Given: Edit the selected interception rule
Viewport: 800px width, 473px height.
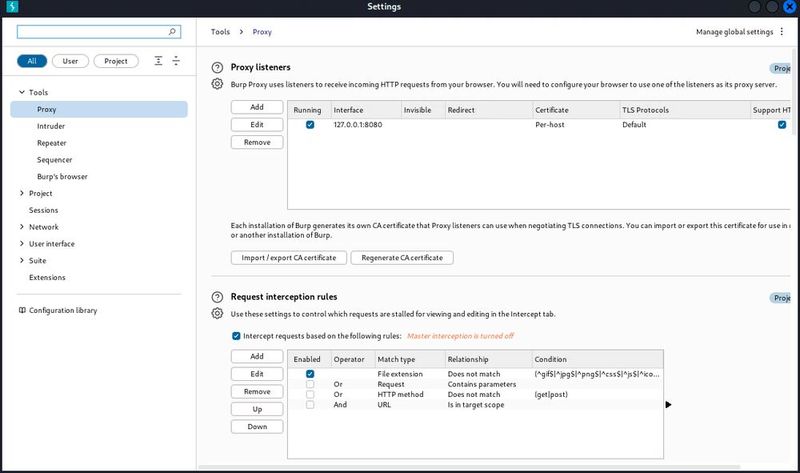Looking at the screenshot, I should click(x=257, y=374).
